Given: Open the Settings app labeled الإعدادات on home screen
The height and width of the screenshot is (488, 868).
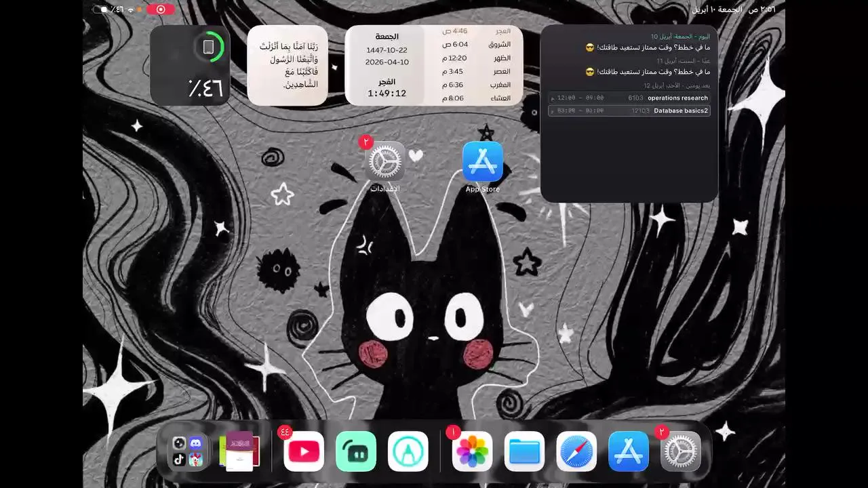Looking at the screenshot, I should click(x=385, y=161).
